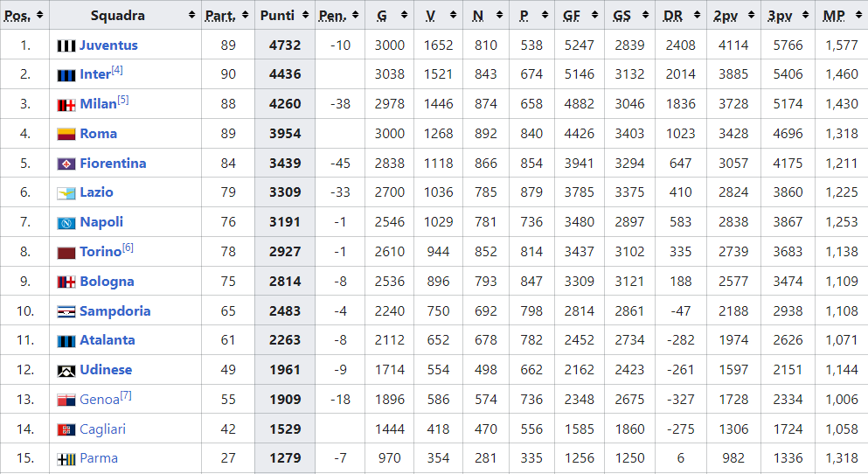Click the Cagliari club flag icon
This screenshot has width=868, height=474.
pos(66,429)
